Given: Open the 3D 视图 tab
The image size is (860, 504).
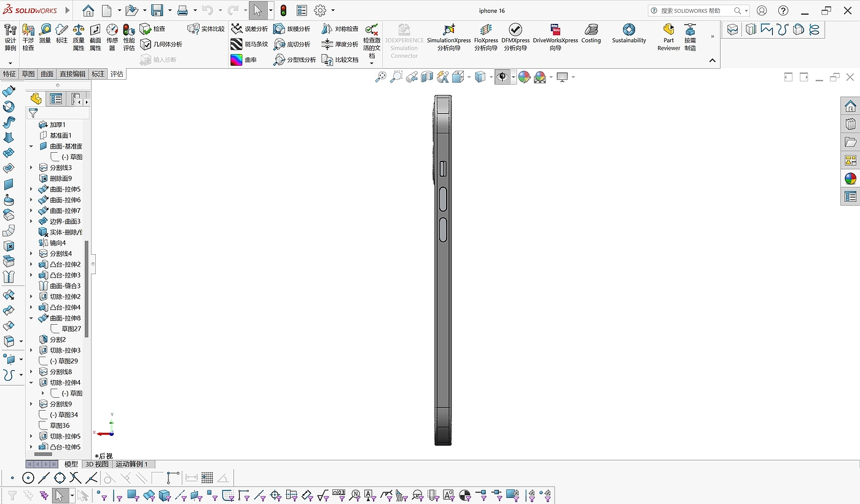Looking at the screenshot, I should pyautogui.click(x=96, y=464).
